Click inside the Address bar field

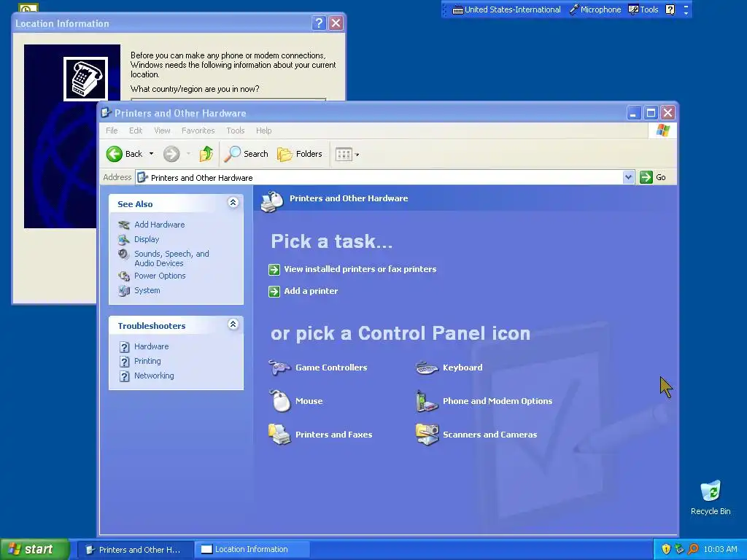[x=379, y=178]
